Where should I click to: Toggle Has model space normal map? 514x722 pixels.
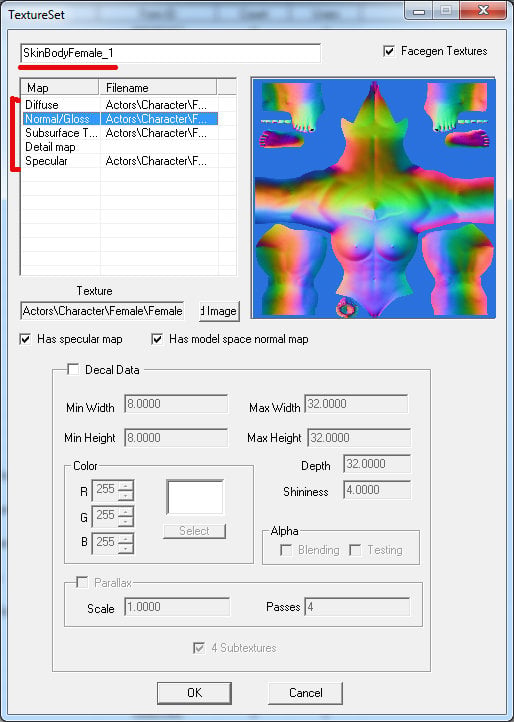click(x=157, y=339)
